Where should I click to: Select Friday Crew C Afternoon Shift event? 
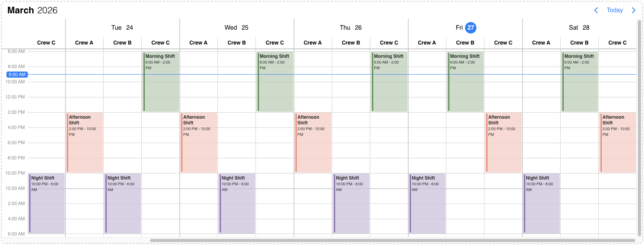[503, 142]
